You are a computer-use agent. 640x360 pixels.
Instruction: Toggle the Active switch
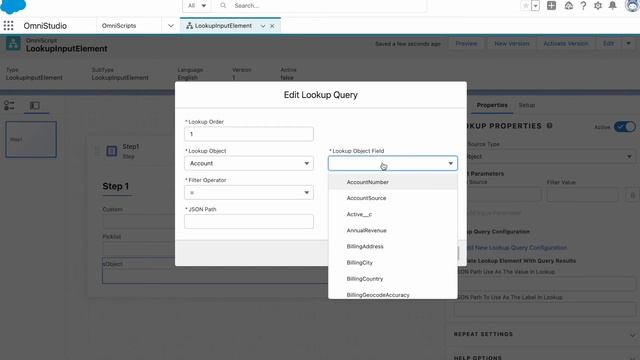[x=625, y=127]
